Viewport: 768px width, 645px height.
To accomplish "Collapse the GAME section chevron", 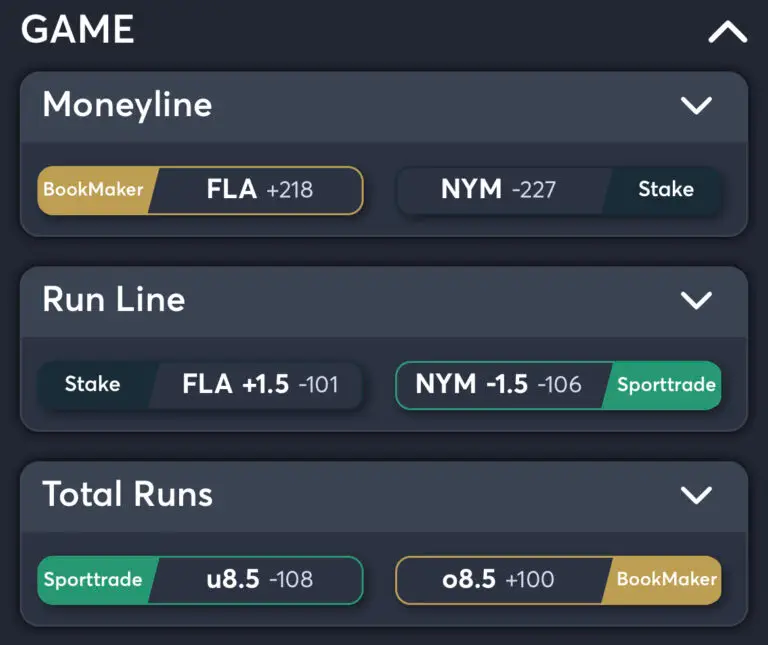I will (x=727, y=33).
